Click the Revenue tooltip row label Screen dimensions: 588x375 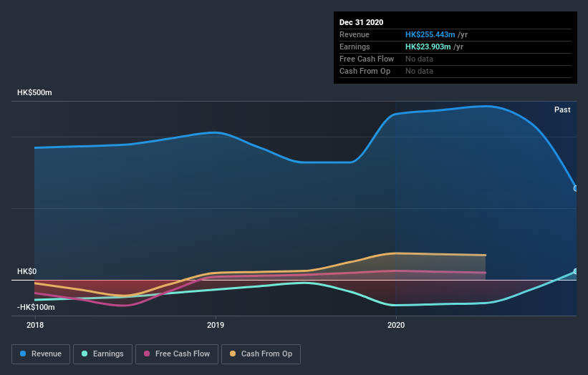click(x=355, y=34)
